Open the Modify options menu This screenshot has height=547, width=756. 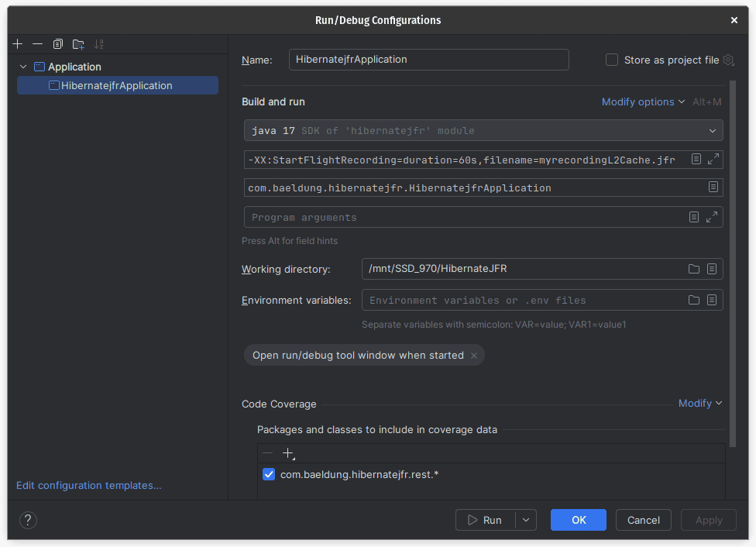click(643, 101)
